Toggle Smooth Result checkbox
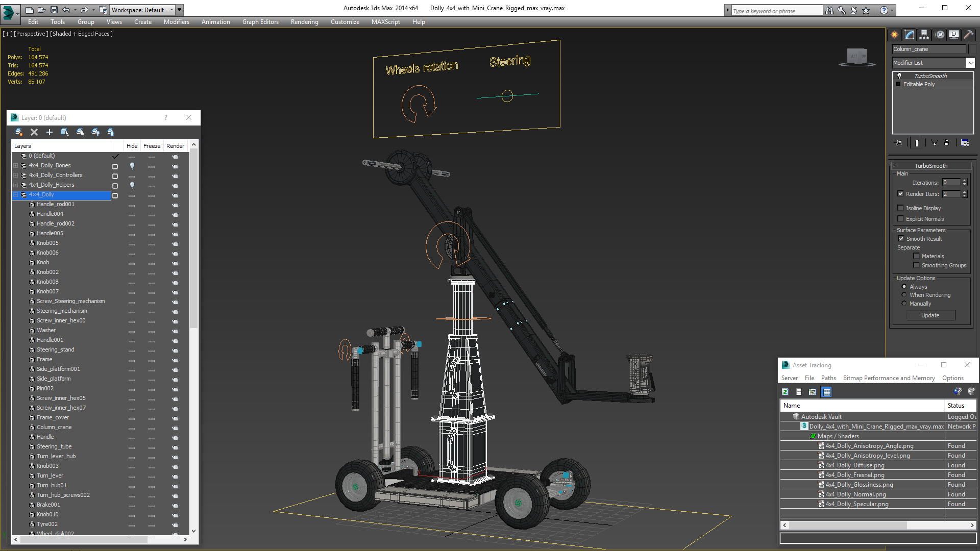Screen dimensions: 980x551 point(901,238)
